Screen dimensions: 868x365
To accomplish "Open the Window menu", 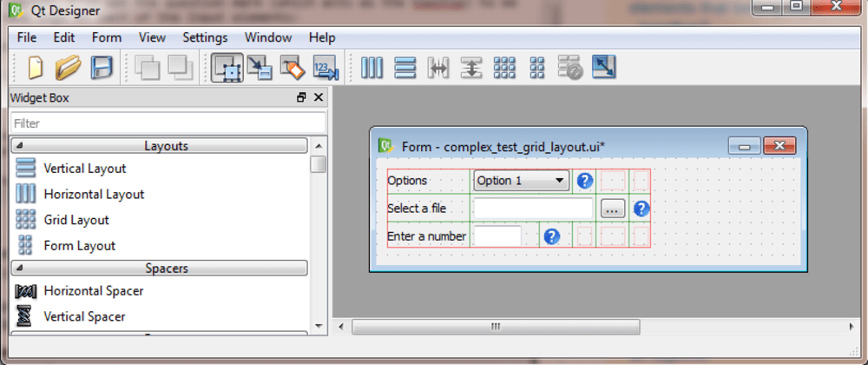I will 268,37.
